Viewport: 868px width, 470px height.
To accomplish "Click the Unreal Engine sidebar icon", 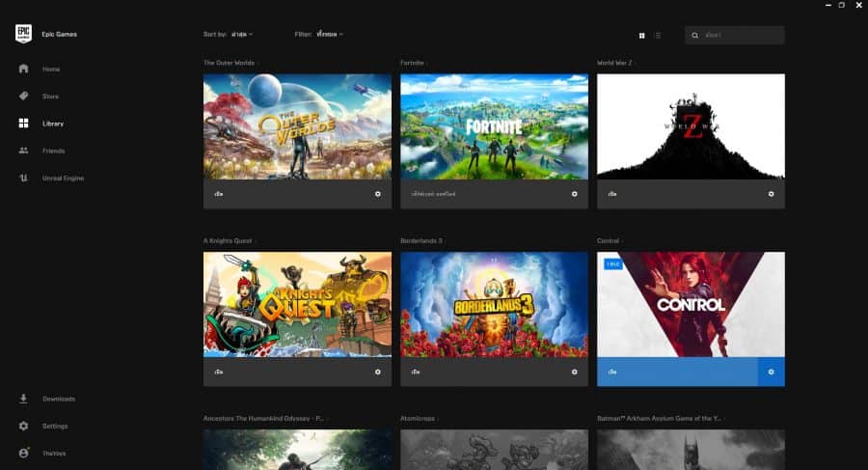I will tap(23, 178).
